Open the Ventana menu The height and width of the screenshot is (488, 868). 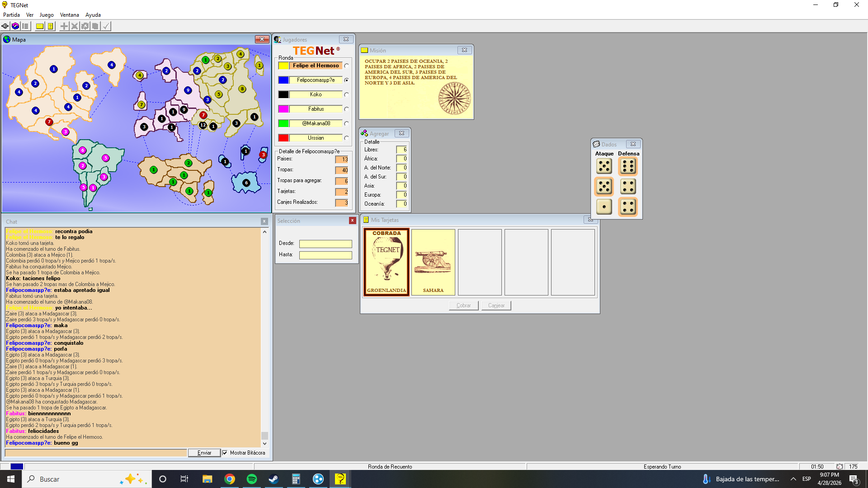coord(69,15)
